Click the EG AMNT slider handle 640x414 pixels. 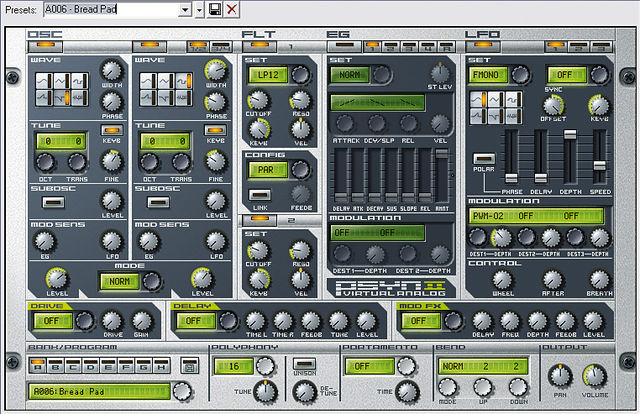(x=441, y=154)
